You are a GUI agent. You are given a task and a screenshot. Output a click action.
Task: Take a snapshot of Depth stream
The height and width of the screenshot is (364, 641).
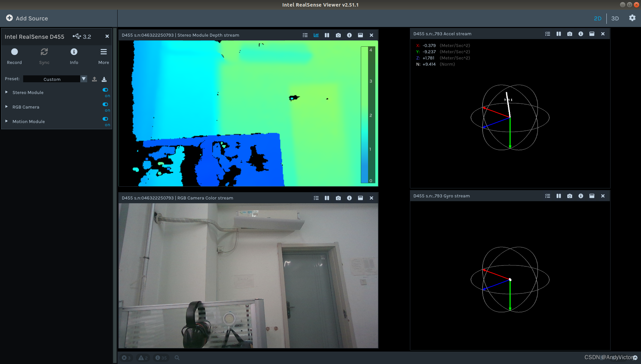[x=338, y=35]
